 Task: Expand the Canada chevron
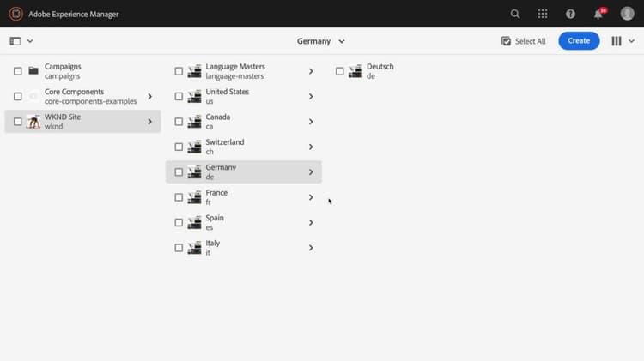pyautogui.click(x=311, y=122)
